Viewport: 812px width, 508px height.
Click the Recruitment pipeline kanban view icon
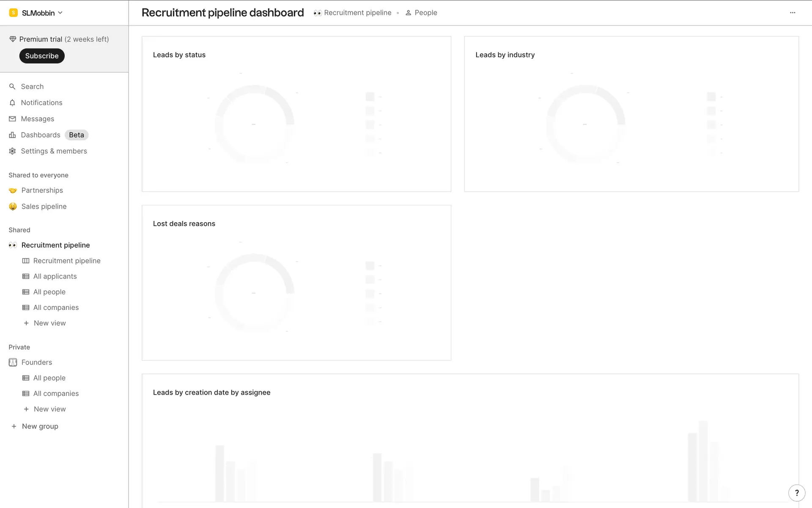[x=26, y=261]
